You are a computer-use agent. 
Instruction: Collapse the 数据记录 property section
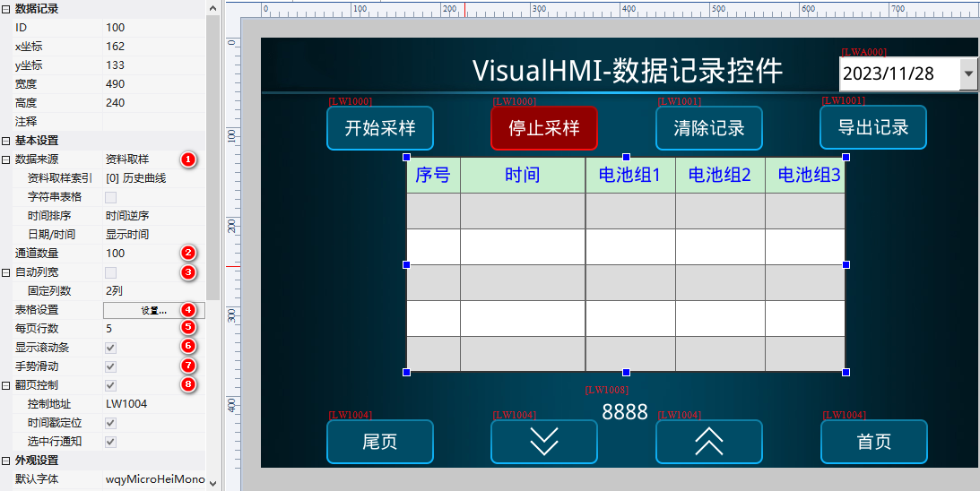tap(6, 9)
